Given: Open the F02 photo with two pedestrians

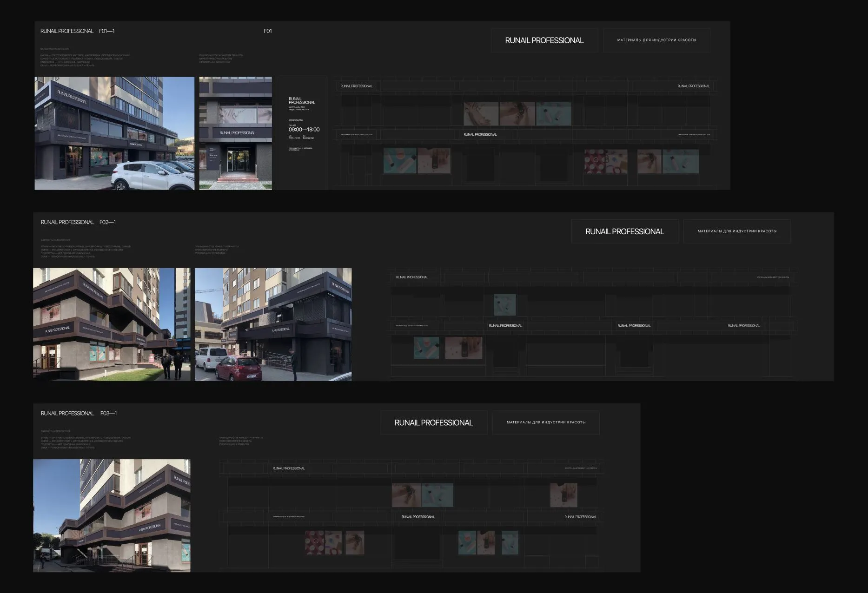Looking at the screenshot, I should click(x=112, y=324).
